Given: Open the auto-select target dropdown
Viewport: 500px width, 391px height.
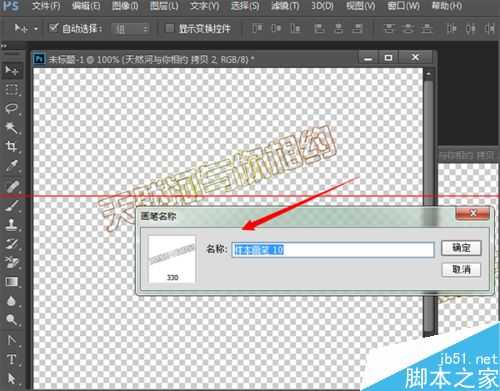Looking at the screenshot, I should [130, 29].
